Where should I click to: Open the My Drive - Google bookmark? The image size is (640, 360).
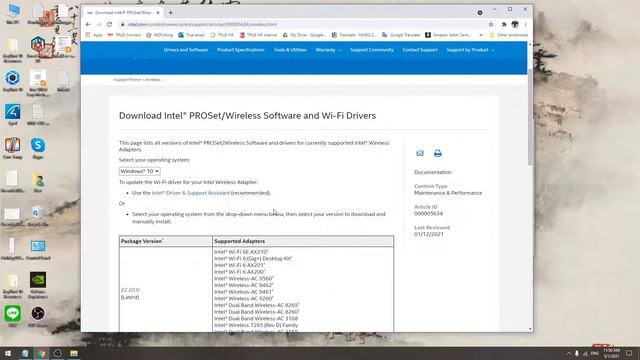[x=304, y=35]
